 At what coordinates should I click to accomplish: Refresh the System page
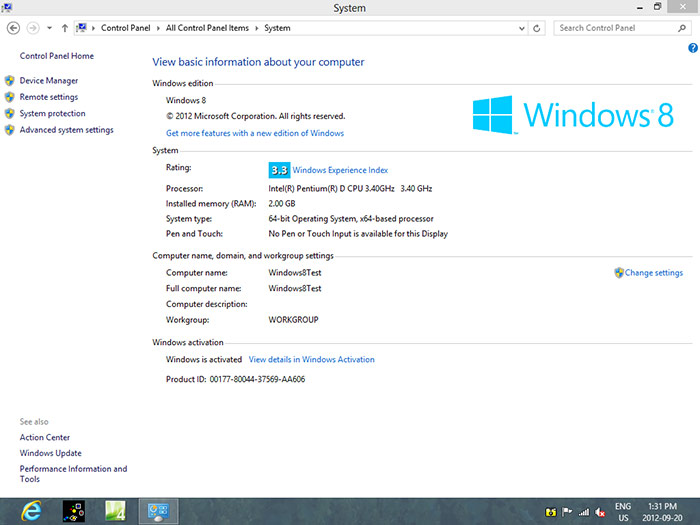click(x=537, y=28)
